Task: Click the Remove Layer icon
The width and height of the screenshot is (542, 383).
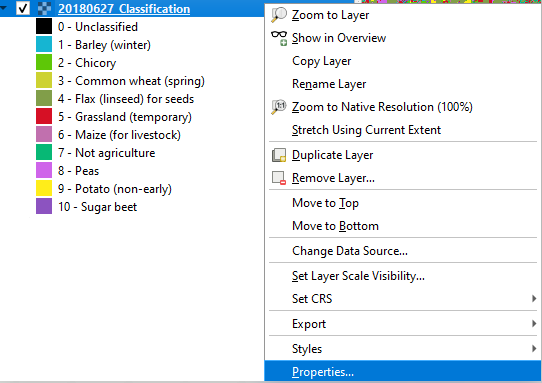Action: pos(279,178)
